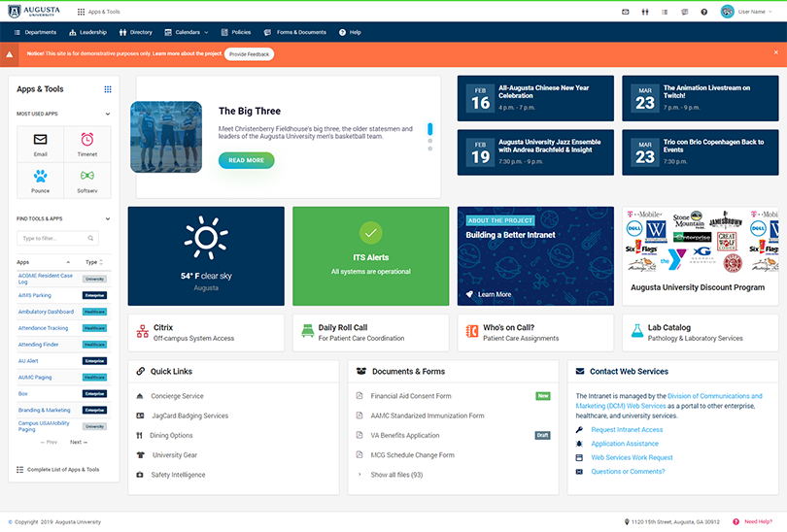Click the Augusta University logo
The width and height of the screenshot is (787, 532).
34,11
